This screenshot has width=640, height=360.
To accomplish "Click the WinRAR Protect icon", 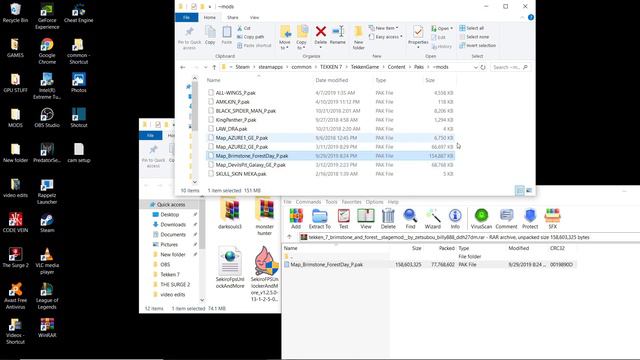I will [x=530, y=218].
